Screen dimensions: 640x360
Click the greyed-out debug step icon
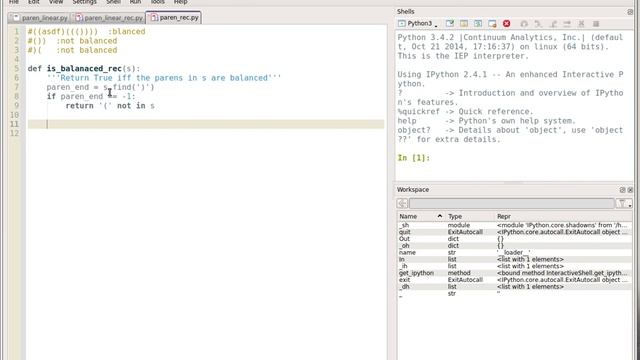tap(553, 24)
